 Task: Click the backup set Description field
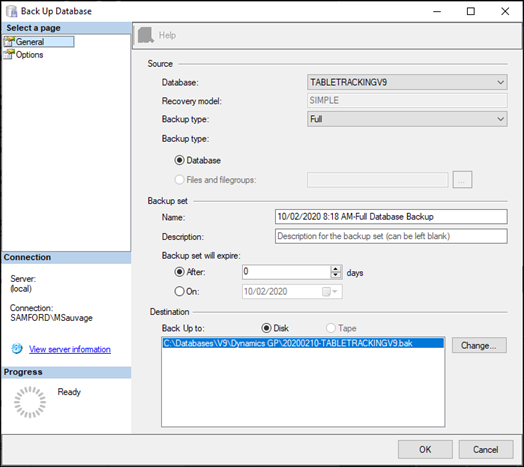point(391,236)
